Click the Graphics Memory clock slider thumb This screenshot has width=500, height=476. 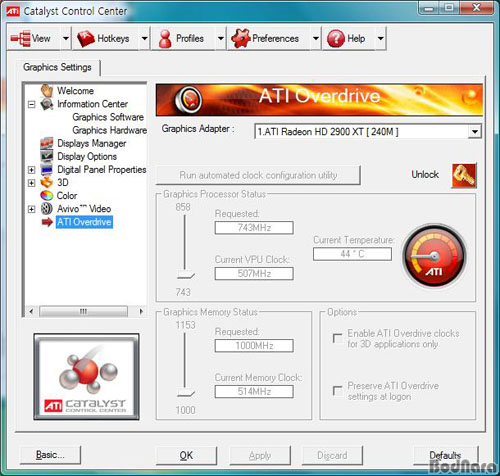(185, 393)
